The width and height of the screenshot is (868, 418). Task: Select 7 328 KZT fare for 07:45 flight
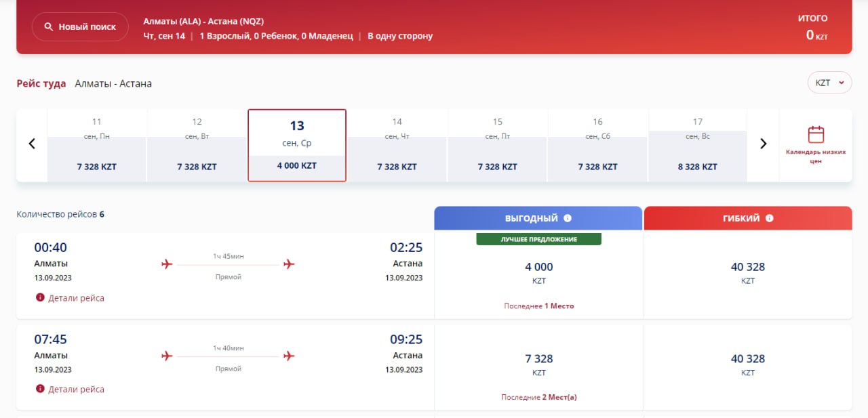click(x=538, y=364)
